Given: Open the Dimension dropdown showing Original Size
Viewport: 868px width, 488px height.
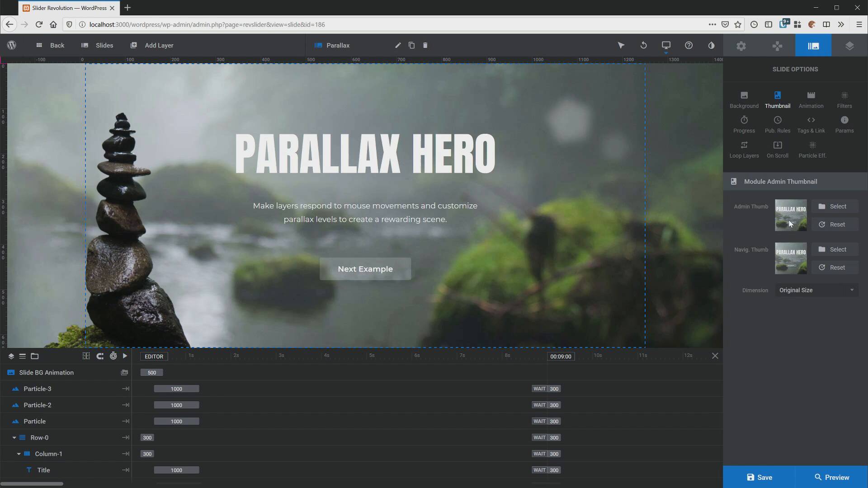Looking at the screenshot, I should tap(816, 290).
